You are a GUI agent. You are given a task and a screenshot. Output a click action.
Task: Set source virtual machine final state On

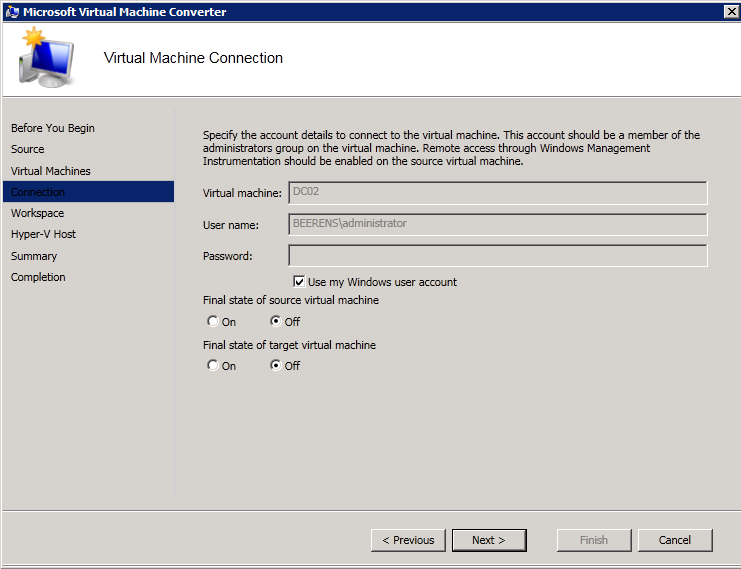coord(213,321)
